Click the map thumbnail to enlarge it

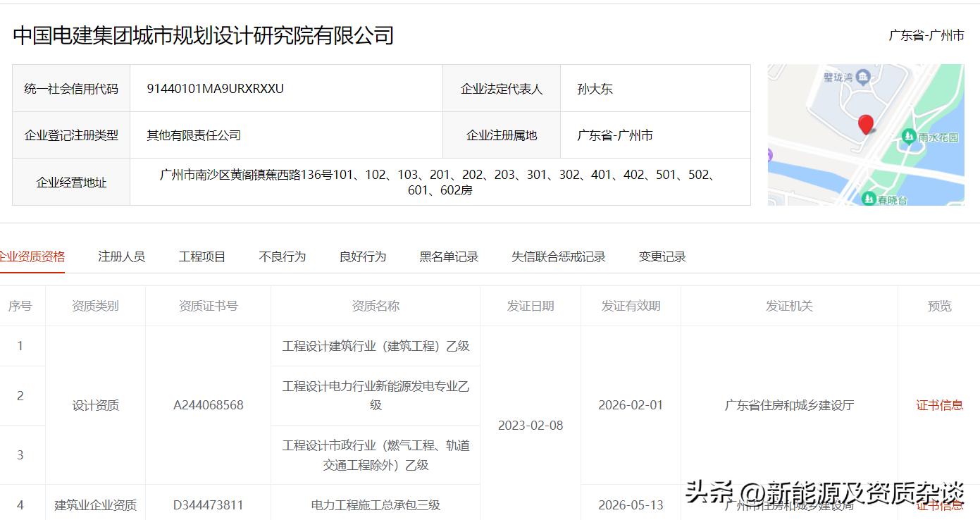867,134
